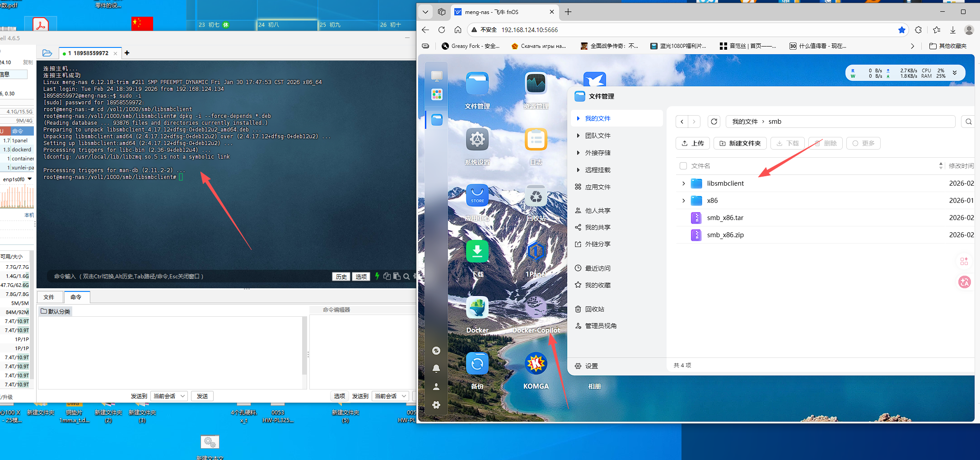Screen dimensions: 980x460
Task: Open the 当前会话 dropdown beside 发送
Action: click(169, 396)
